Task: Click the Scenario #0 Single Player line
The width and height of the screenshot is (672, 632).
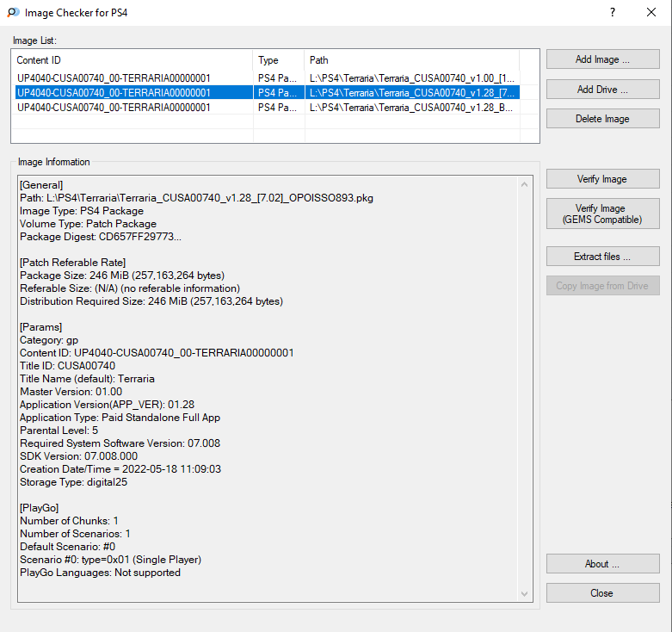Action: click(x=111, y=560)
